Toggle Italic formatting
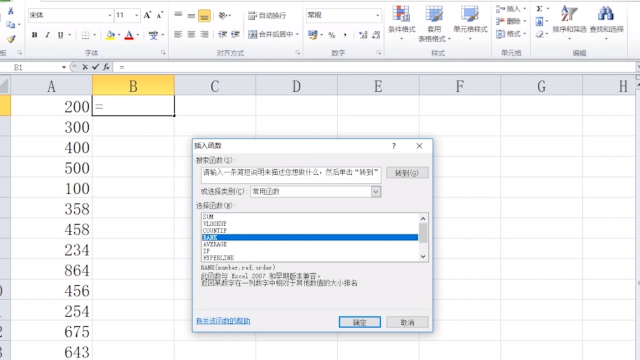640x360 pixels. coord(47,35)
